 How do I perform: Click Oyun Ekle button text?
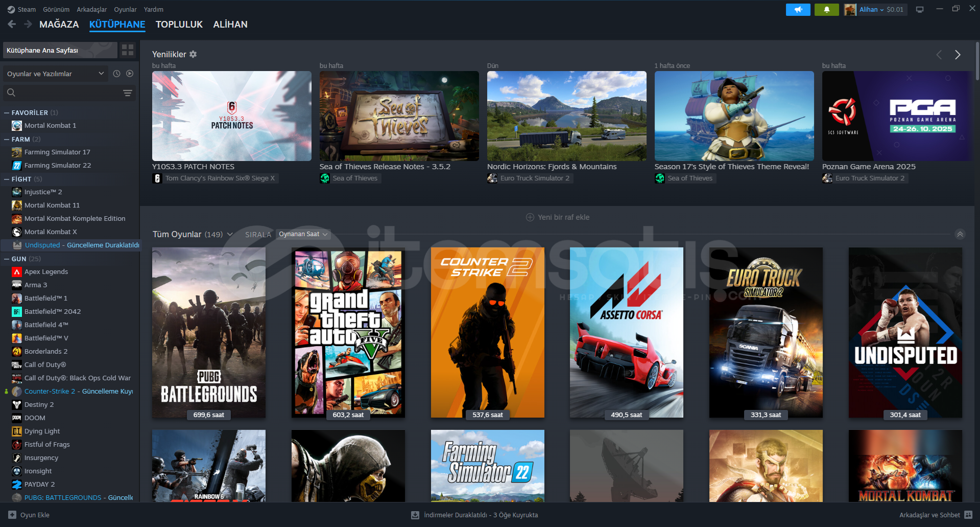[x=35, y=515]
